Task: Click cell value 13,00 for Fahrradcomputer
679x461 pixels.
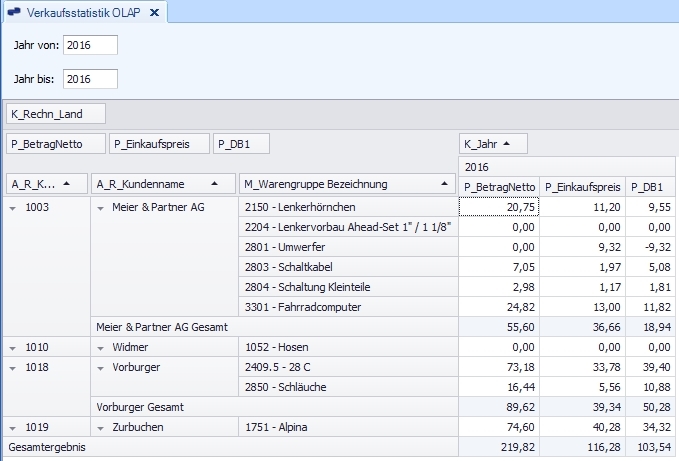Action: pyautogui.click(x=582, y=307)
